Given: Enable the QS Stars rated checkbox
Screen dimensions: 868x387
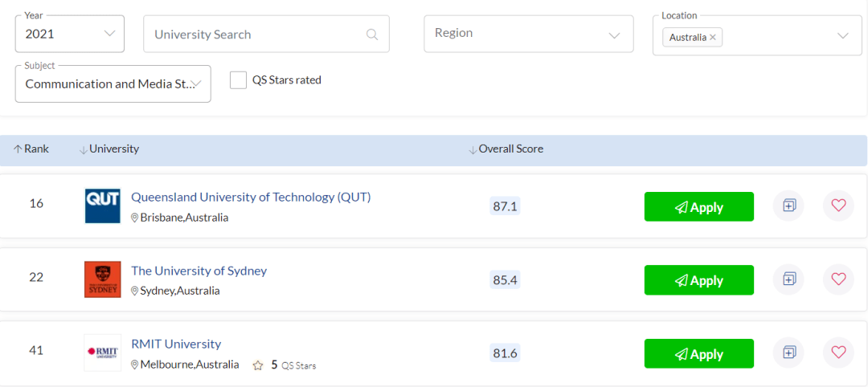Looking at the screenshot, I should 238,80.
